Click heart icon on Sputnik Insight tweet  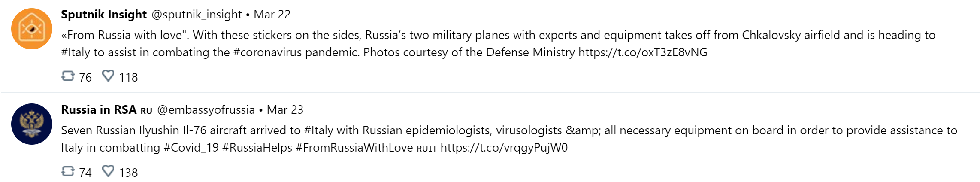tap(108, 76)
